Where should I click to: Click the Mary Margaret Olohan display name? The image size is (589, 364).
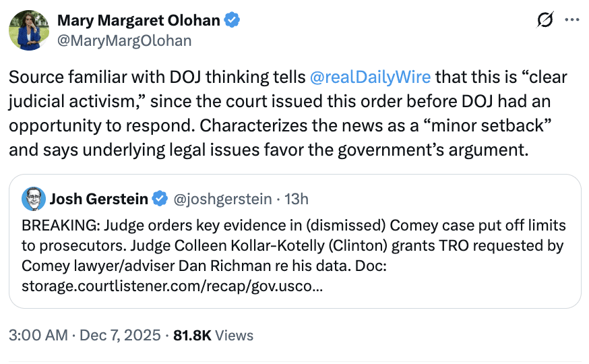138,21
